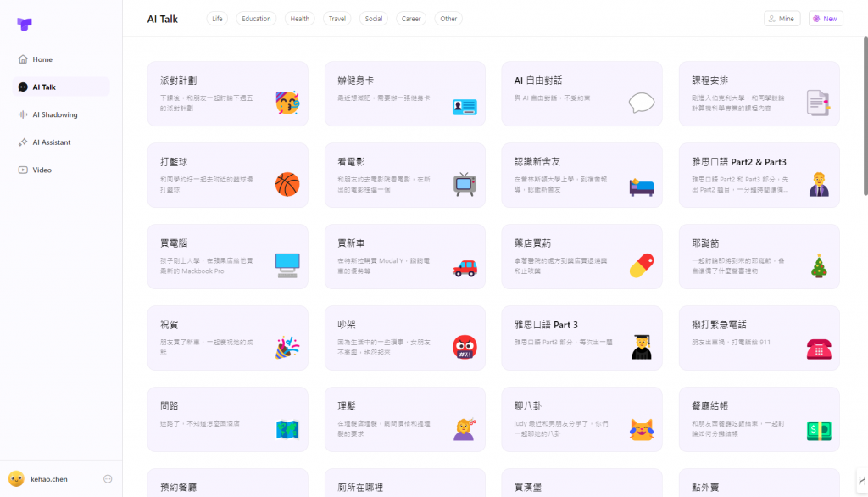Click the AI Talk page heading
Screen dimensions: 868x497
(x=162, y=19)
